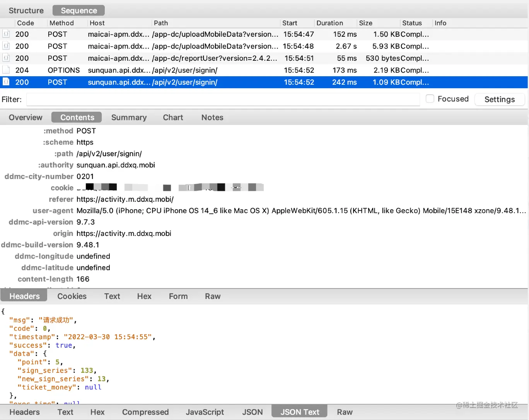Sort requests by Method column

(x=61, y=23)
